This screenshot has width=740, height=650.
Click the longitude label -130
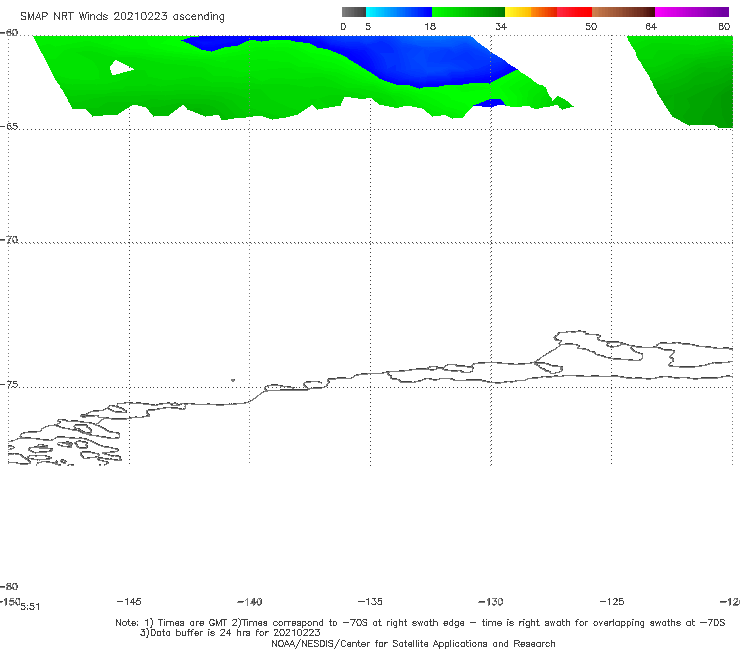pyautogui.click(x=491, y=602)
